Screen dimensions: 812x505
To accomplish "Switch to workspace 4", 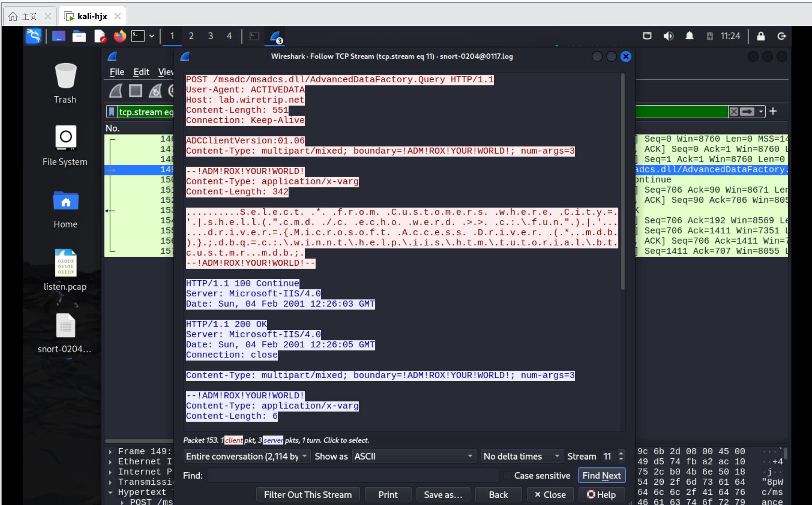I will point(229,36).
